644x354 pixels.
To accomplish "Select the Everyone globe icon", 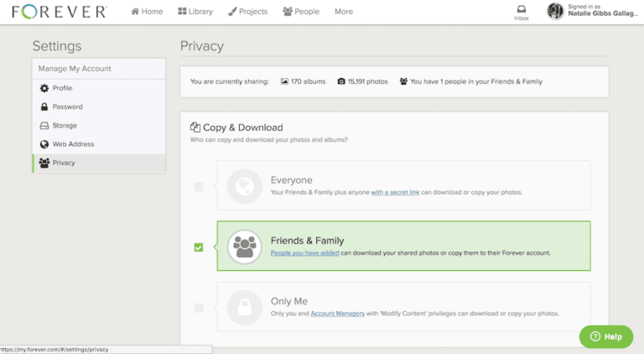I will tap(244, 186).
